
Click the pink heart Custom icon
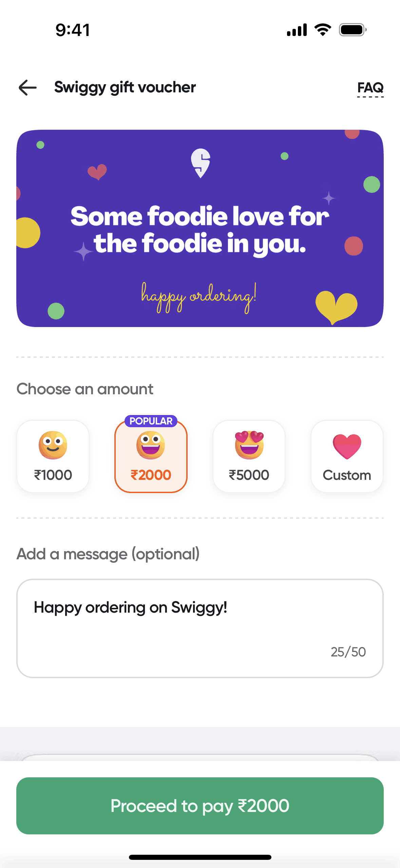click(x=347, y=446)
